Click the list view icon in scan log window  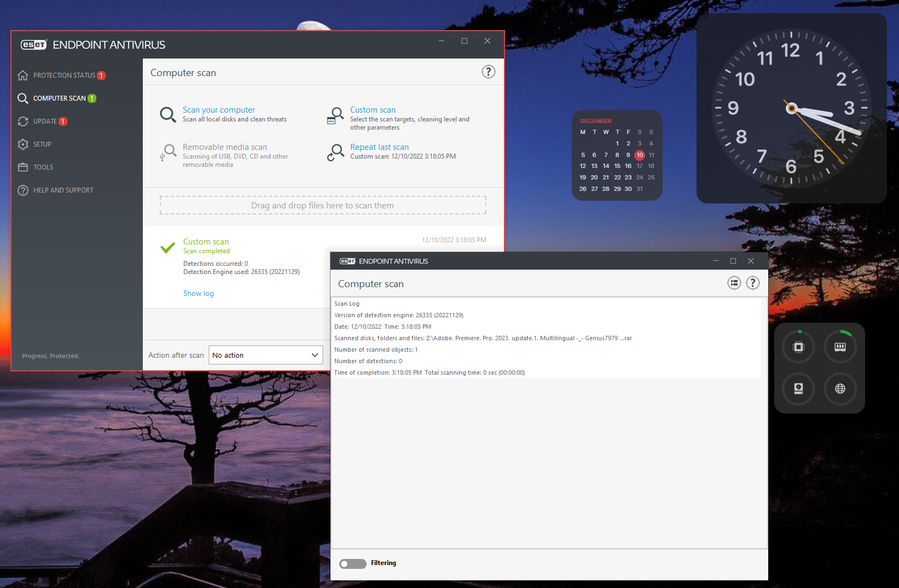[x=734, y=283]
